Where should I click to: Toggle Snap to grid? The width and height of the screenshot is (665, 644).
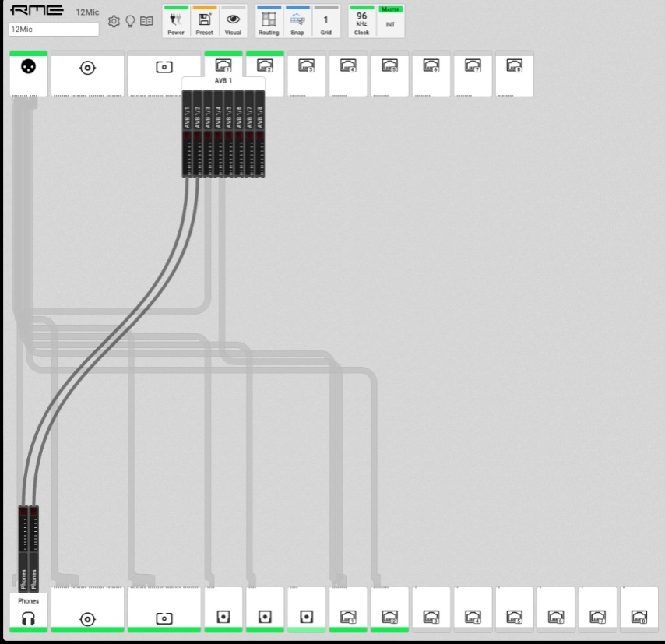coord(297,23)
